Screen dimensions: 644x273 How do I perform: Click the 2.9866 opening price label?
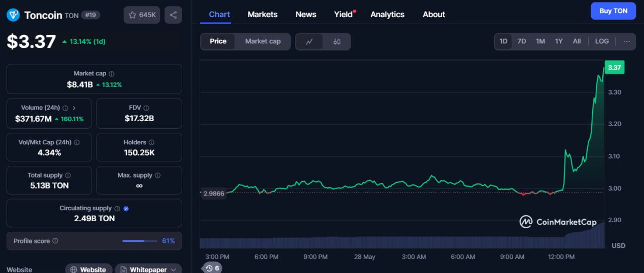tap(214, 193)
